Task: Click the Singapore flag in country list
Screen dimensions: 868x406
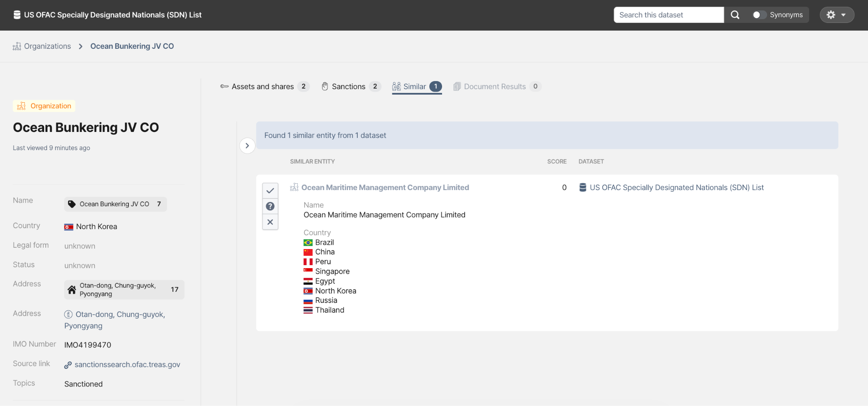Action: coord(308,271)
